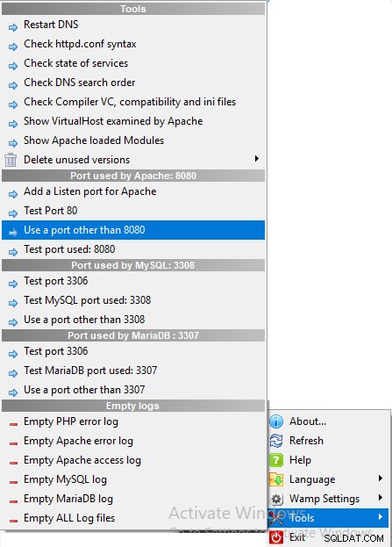This screenshot has height=547, width=392.
Task: Expand the Delete unused versions submenu arrow
Action: pyautogui.click(x=257, y=159)
